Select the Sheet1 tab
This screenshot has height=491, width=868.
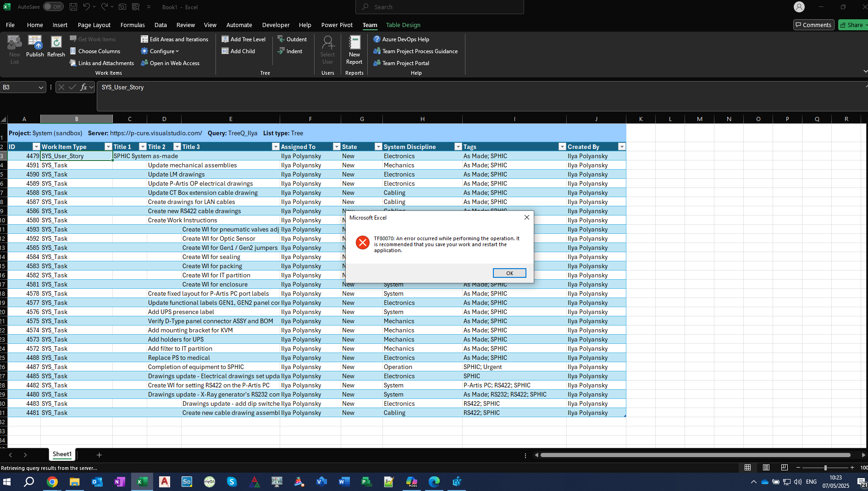[x=62, y=454]
